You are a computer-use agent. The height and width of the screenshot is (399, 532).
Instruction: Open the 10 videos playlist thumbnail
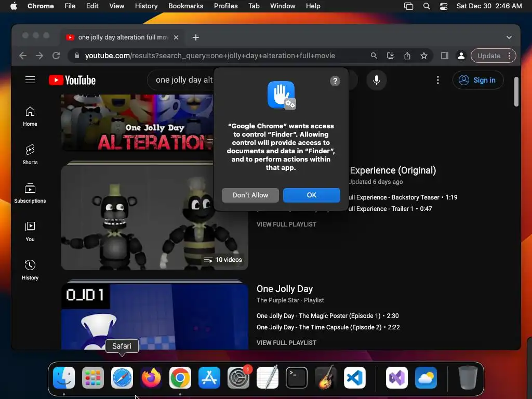coord(155,217)
